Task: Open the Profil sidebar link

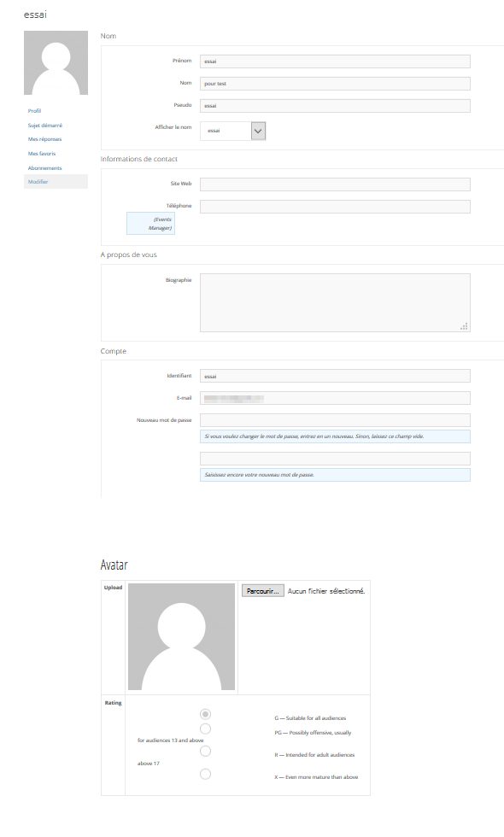Action: click(x=34, y=111)
